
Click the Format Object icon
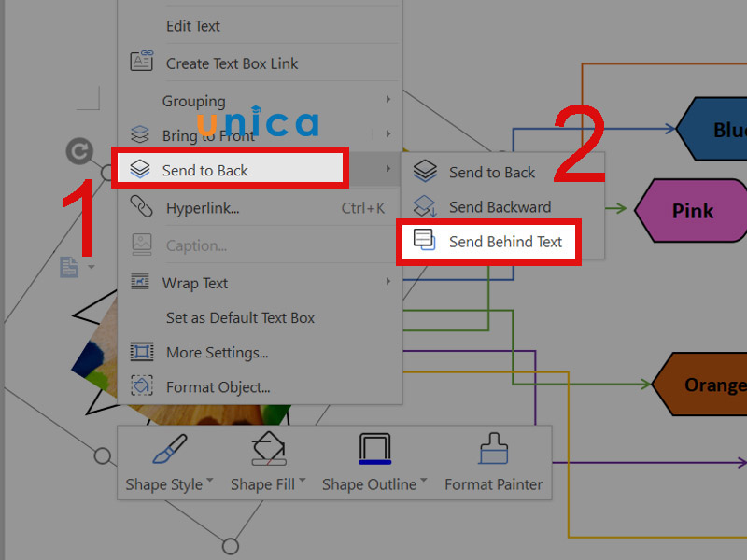pyautogui.click(x=142, y=385)
